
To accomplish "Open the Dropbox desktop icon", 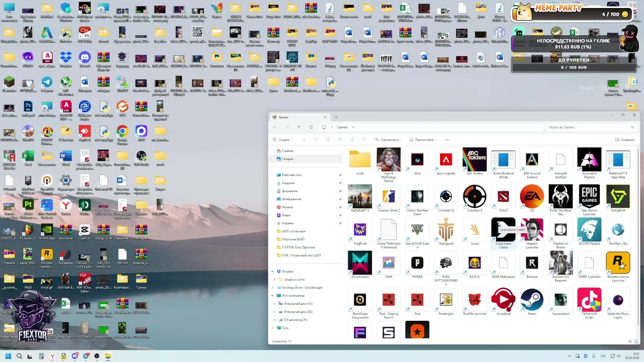I will tap(65, 59).
